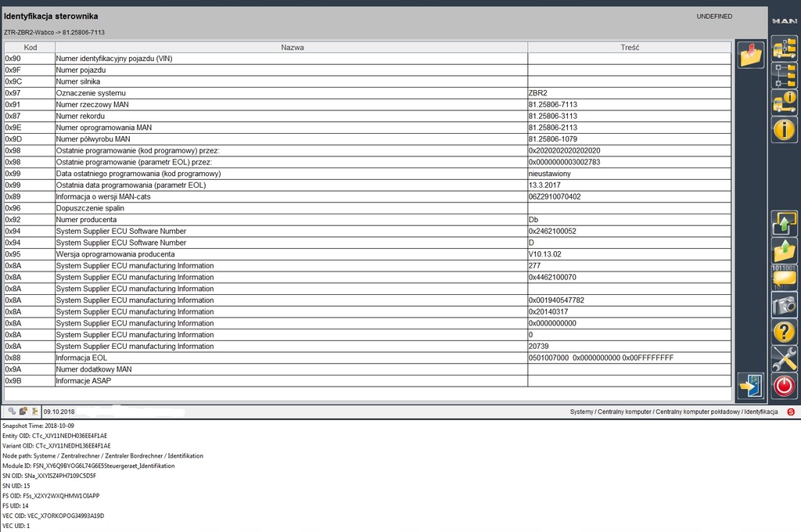Select the 'Numer identyfikacyjny pojazdu (VIN)' row
This screenshot has height=532, width=801.
368,59
